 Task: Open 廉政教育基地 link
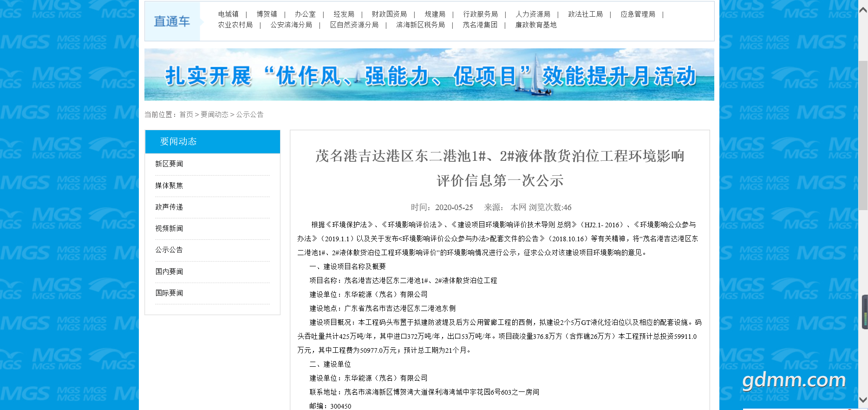pyautogui.click(x=536, y=25)
